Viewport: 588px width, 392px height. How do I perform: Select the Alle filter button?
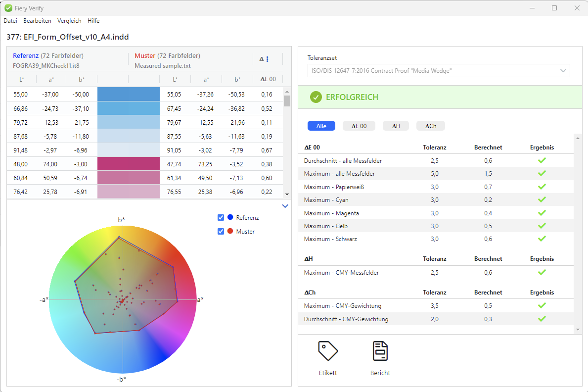coord(321,126)
